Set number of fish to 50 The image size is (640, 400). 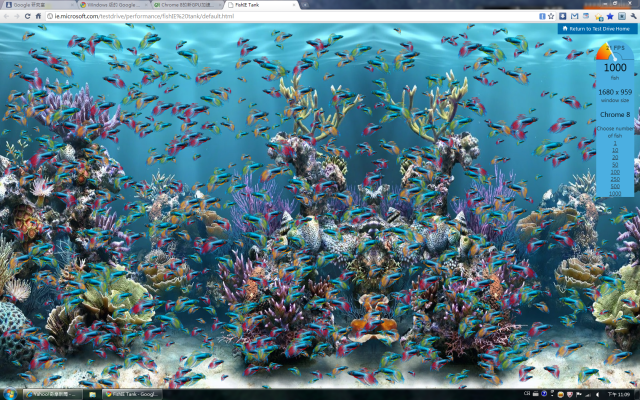pos(615,165)
